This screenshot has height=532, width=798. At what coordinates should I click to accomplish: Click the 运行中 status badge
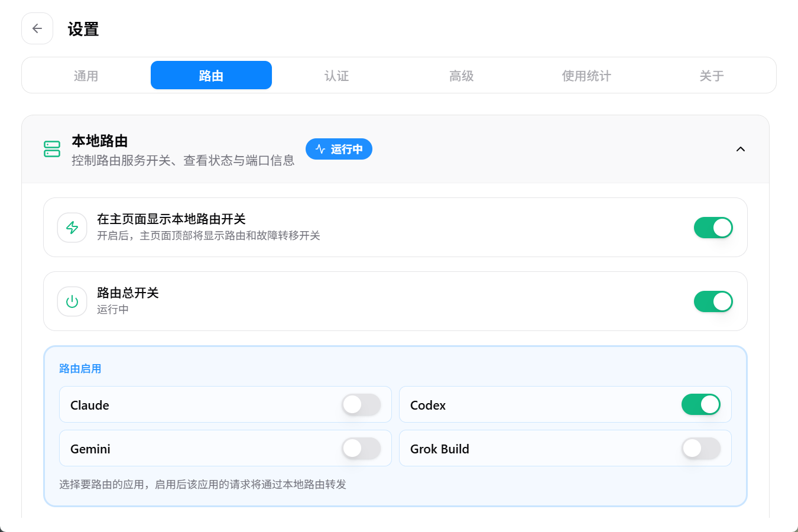(x=339, y=149)
